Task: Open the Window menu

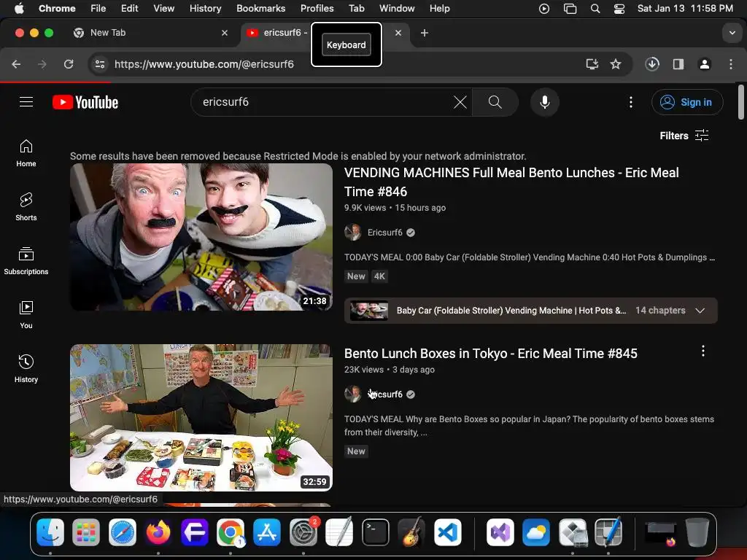Action: [397, 8]
